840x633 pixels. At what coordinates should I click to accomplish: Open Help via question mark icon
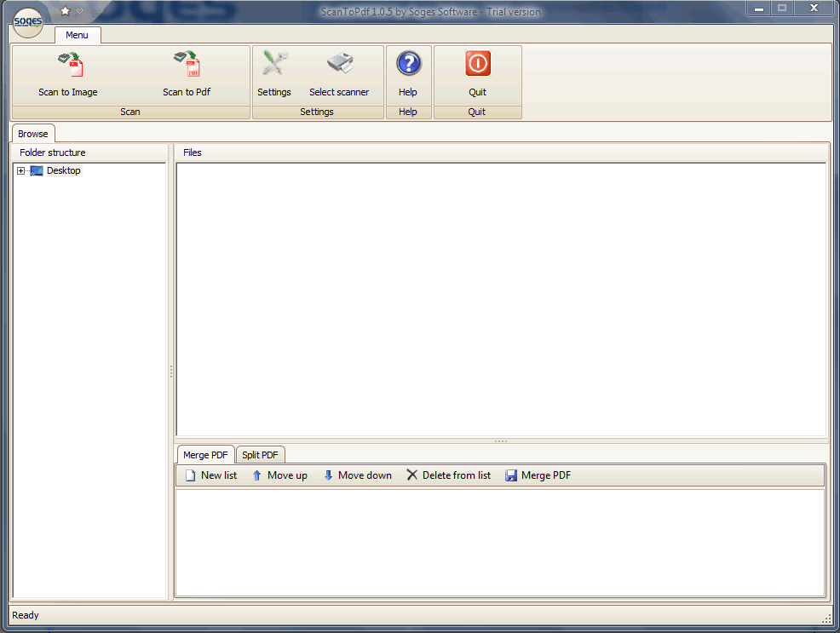(x=409, y=64)
